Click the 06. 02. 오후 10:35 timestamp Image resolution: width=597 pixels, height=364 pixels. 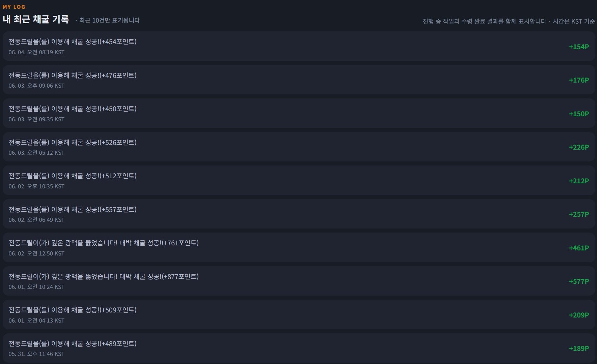36,186
